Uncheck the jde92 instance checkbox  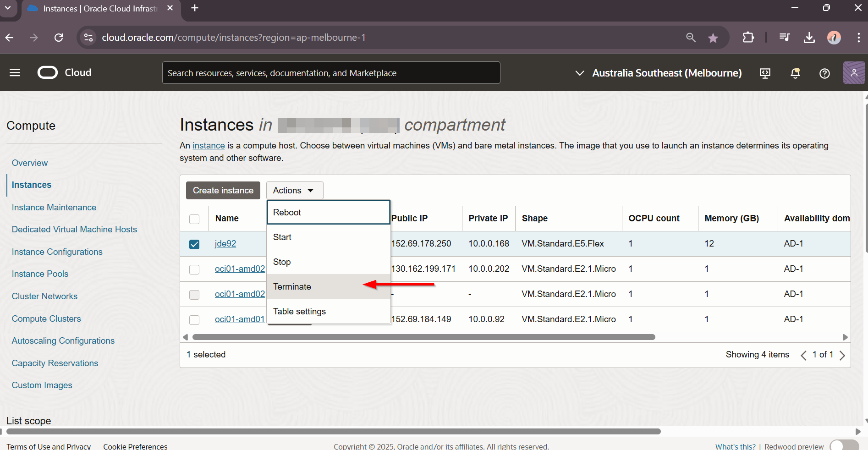[194, 244]
